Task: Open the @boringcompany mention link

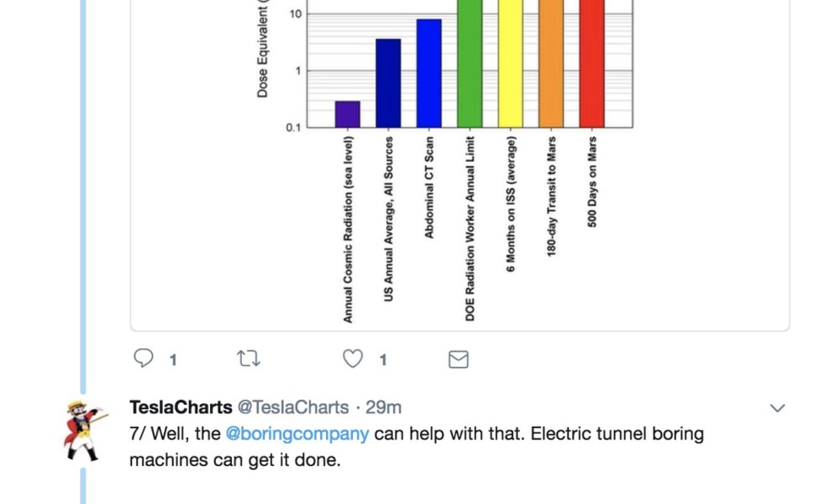Action: (297, 433)
